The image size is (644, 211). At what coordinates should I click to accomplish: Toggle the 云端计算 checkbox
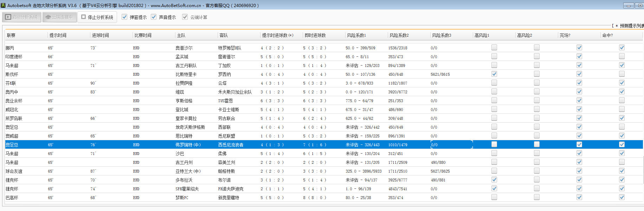click(185, 17)
